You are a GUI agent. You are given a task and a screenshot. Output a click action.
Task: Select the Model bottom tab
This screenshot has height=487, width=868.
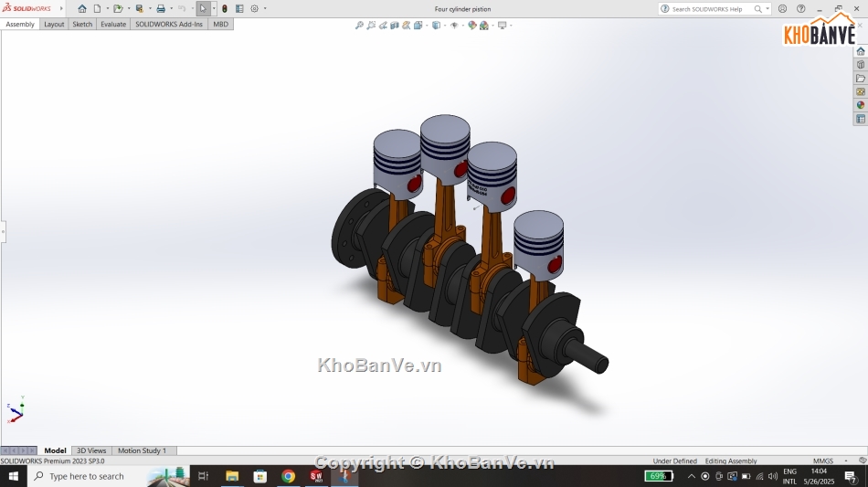coord(56,450)
